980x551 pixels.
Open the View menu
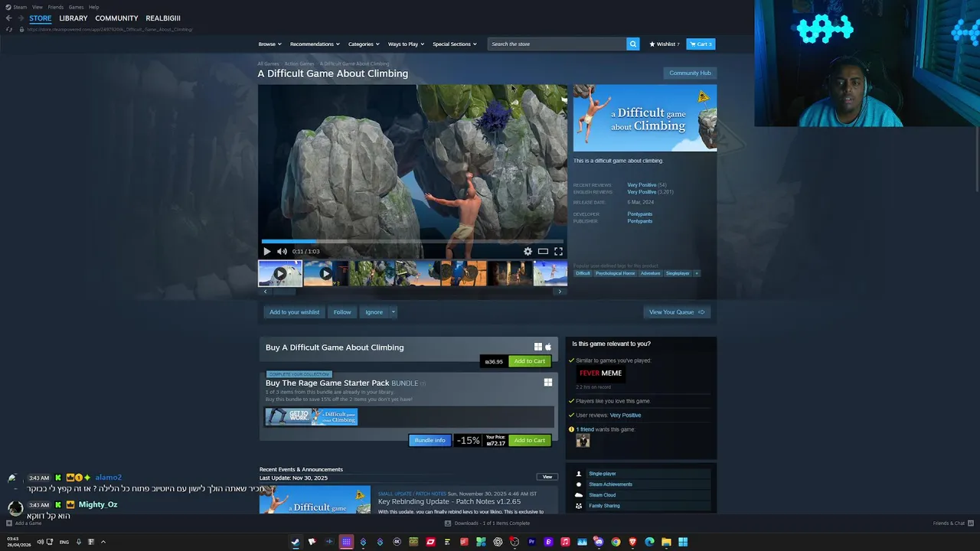[38, 7]
